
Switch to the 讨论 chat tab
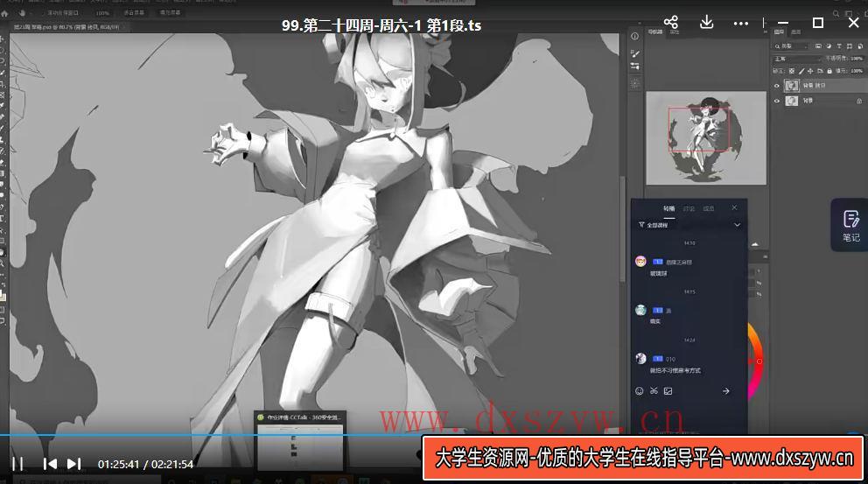point(689,209)
